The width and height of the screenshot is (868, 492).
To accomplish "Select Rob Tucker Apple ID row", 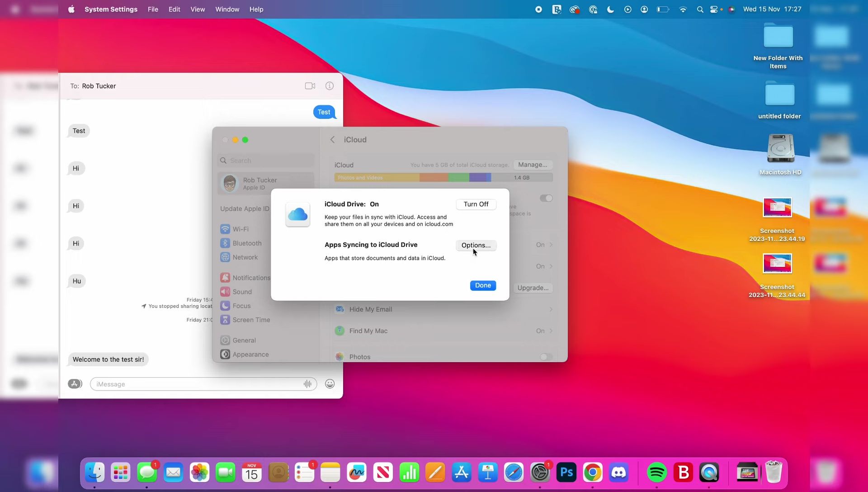I will [x=266, y=184].
